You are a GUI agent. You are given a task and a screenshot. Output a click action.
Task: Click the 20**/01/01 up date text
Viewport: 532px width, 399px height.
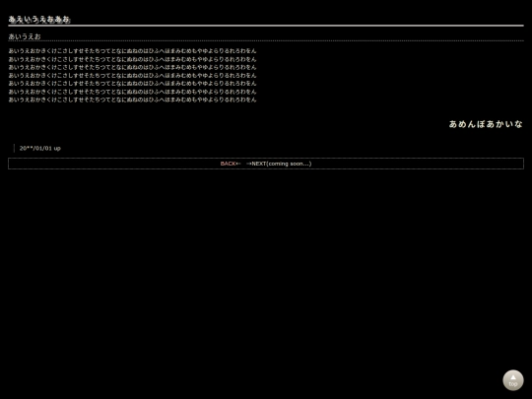(x=40, y=148)
